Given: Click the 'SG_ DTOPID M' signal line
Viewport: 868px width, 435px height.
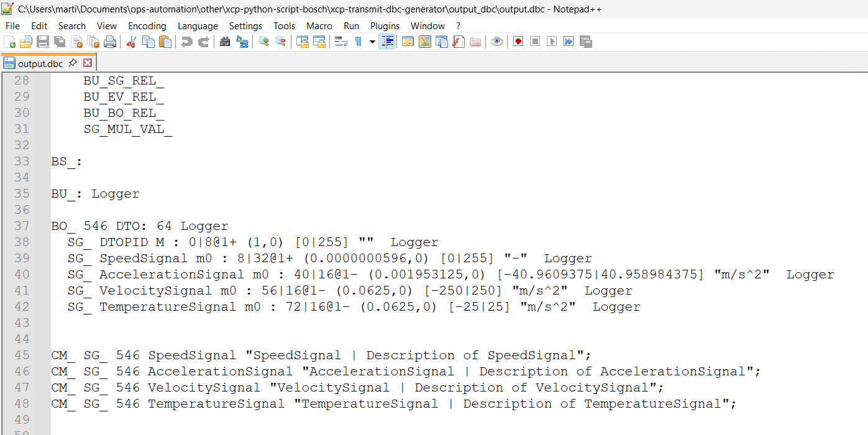Looking at the screenshot, I should [253, 242].
